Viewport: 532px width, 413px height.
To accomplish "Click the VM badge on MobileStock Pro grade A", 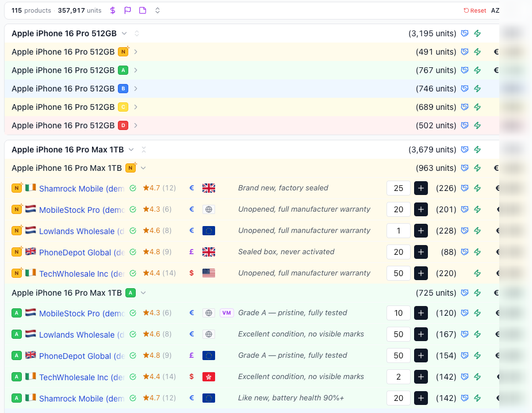I will (x=227, y=313).
